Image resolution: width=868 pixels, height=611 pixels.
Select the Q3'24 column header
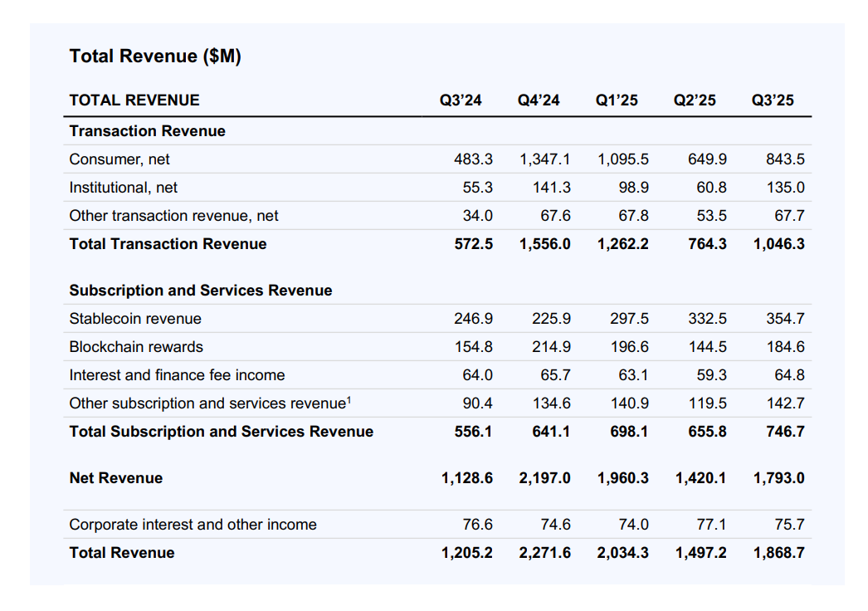[x=461, y=100]
